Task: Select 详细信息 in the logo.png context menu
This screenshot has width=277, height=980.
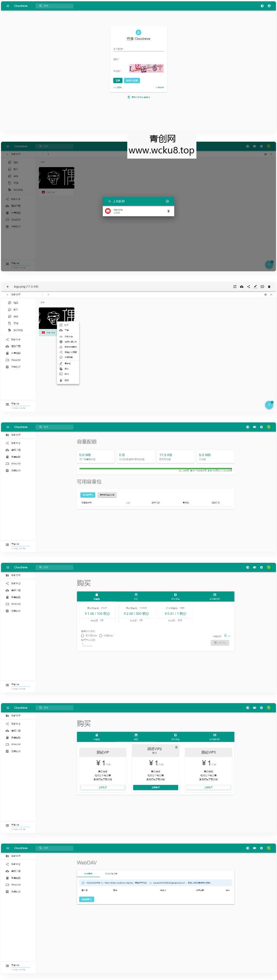Action: (68, 357)
